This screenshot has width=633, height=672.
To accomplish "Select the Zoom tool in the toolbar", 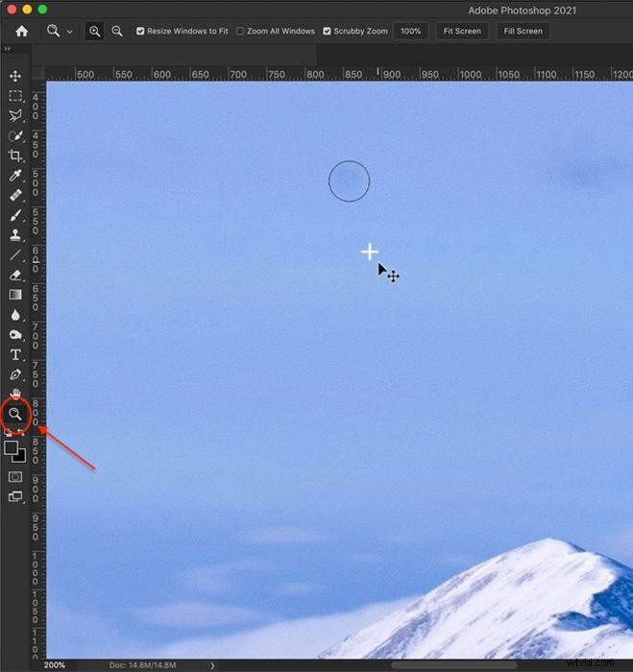I will pyautogui.click(x=15, y=414).
